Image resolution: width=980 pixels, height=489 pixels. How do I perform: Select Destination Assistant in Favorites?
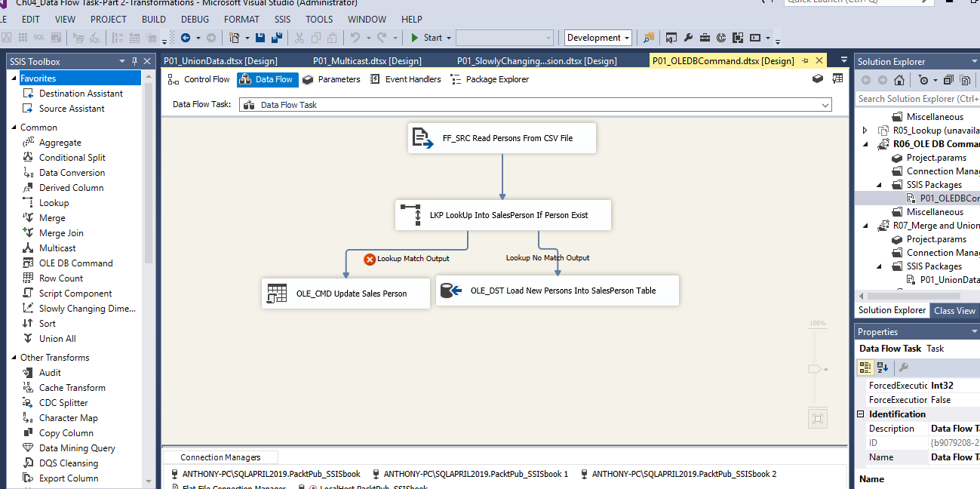coord(81,94)
